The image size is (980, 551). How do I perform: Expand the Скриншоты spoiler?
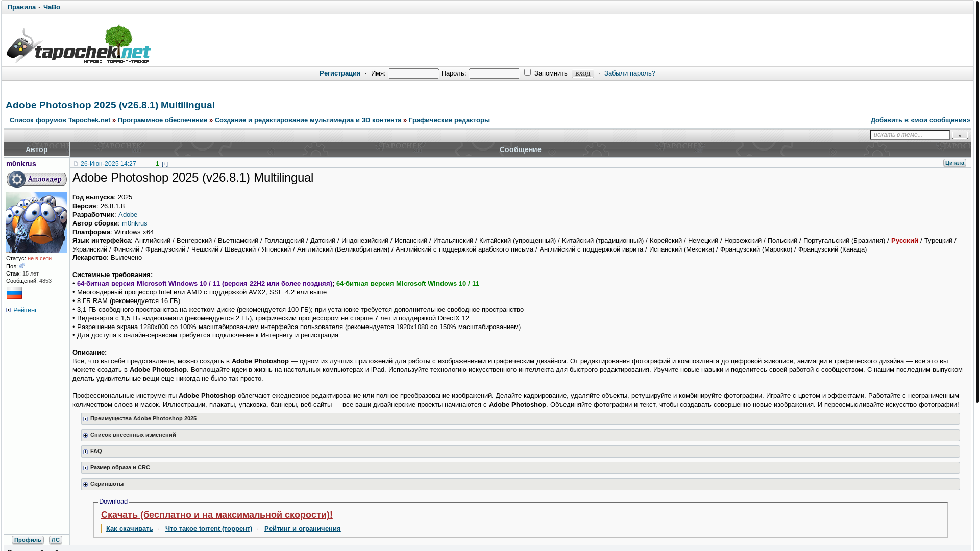pyautogui.click(x=520, y=484)
